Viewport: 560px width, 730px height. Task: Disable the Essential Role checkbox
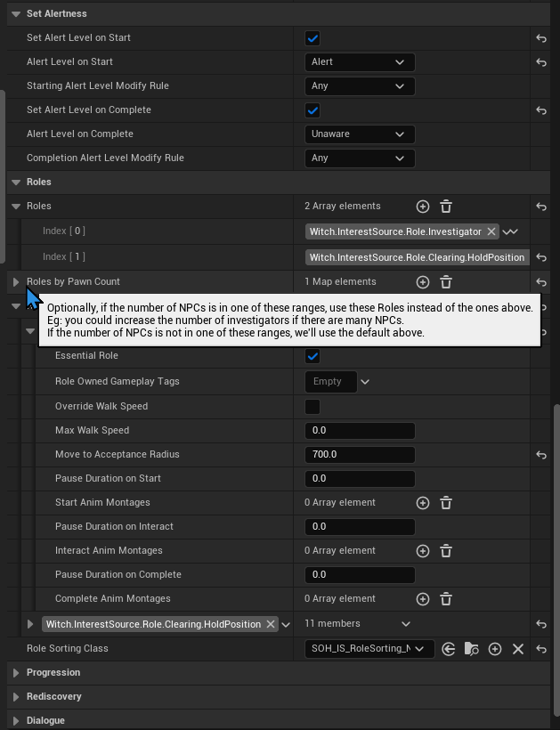coord(312,356)
